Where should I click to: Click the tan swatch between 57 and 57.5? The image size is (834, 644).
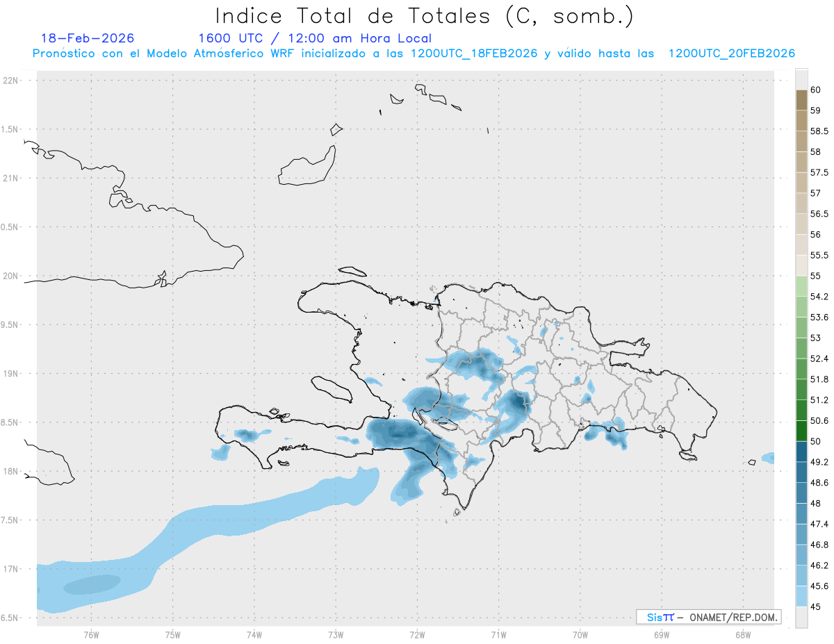pos(801,183)
